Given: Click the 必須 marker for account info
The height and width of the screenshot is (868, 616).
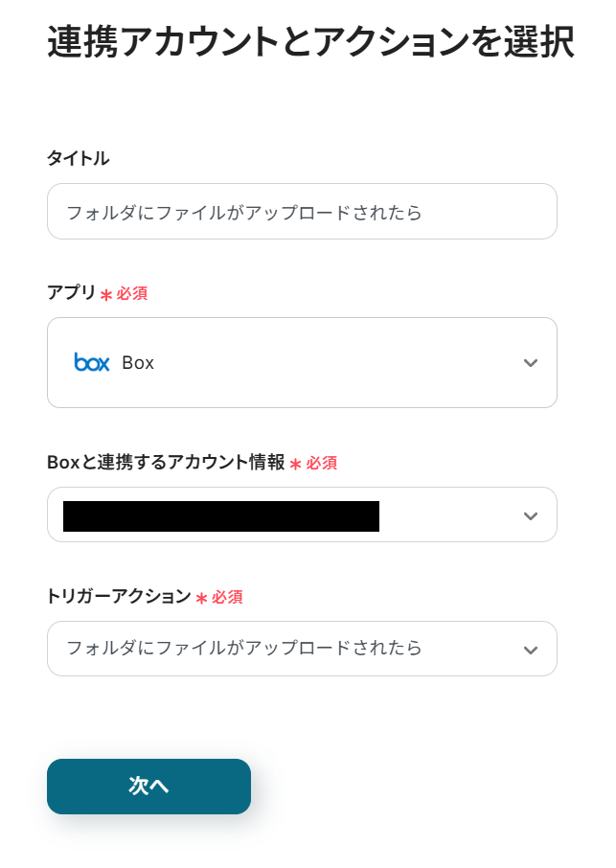Looking at the screenshot, I should tap(322, 464).
